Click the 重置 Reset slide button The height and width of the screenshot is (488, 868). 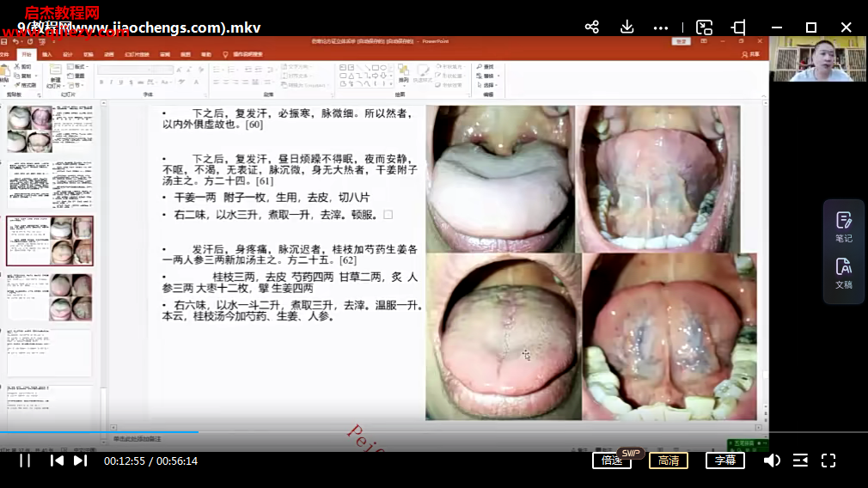76,76
